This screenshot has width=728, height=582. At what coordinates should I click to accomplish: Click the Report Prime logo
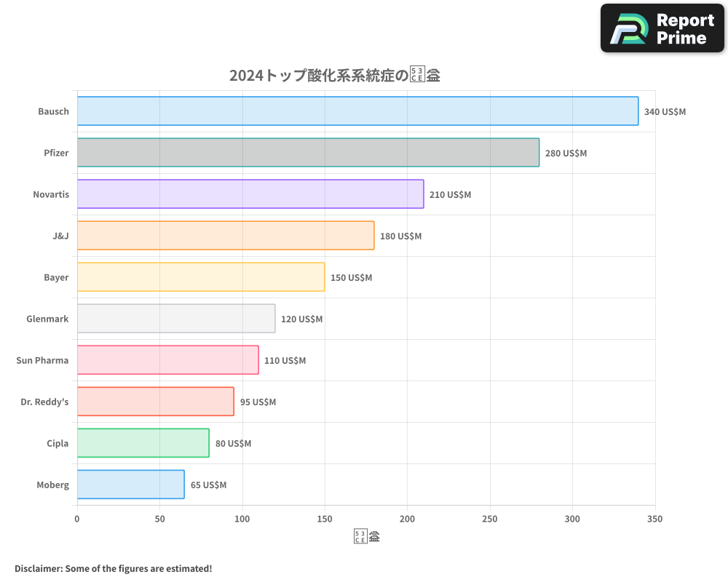point(661,28)
